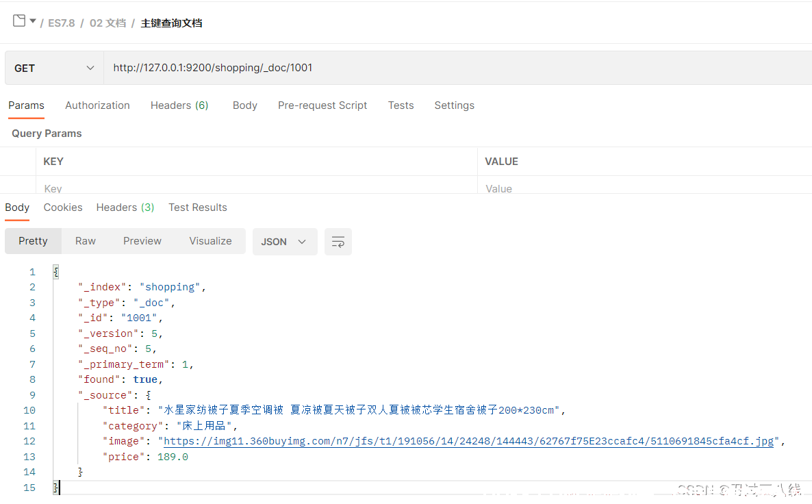812x504 pixels.
Task: Open the image URL link in response
Action: pos(469,441)
